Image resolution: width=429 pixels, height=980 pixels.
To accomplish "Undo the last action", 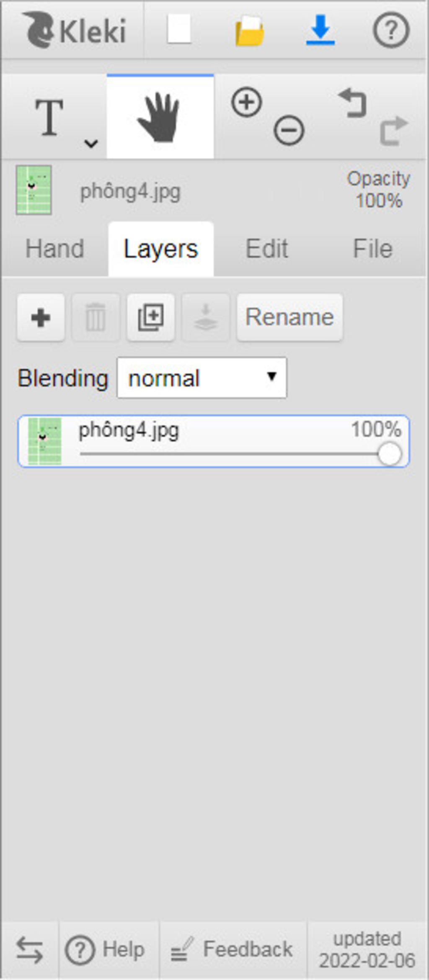I will tap(353, 102).
